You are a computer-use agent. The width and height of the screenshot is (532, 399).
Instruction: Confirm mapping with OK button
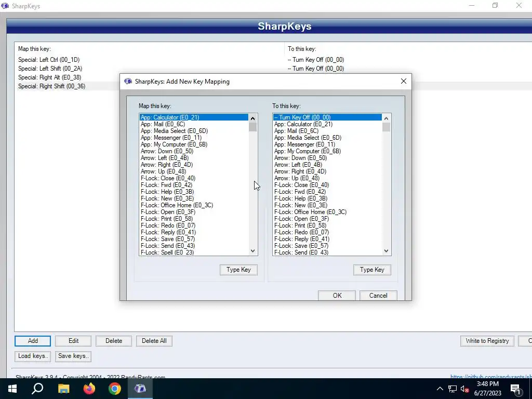point(337,295)
